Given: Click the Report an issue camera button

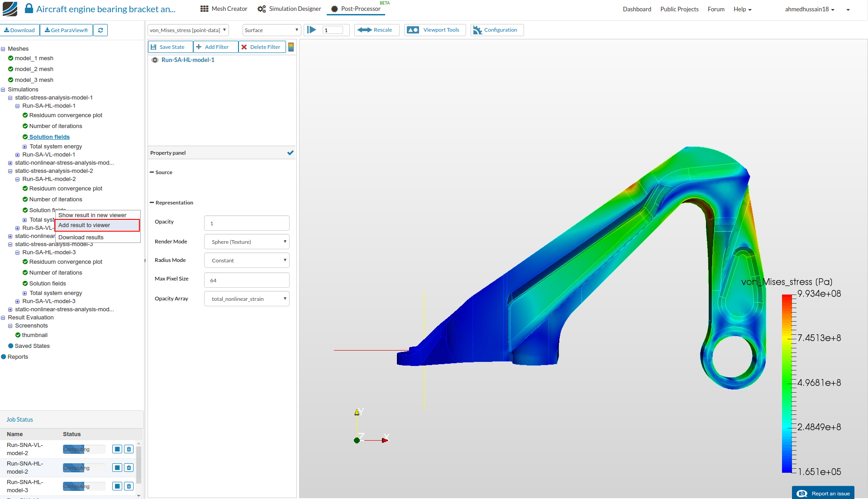Looking at the screenshot, I should tap(823, 494).
